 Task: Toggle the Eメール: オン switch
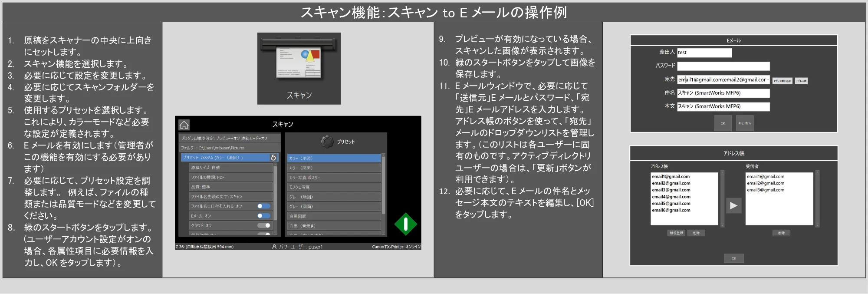tap(264, 216)
